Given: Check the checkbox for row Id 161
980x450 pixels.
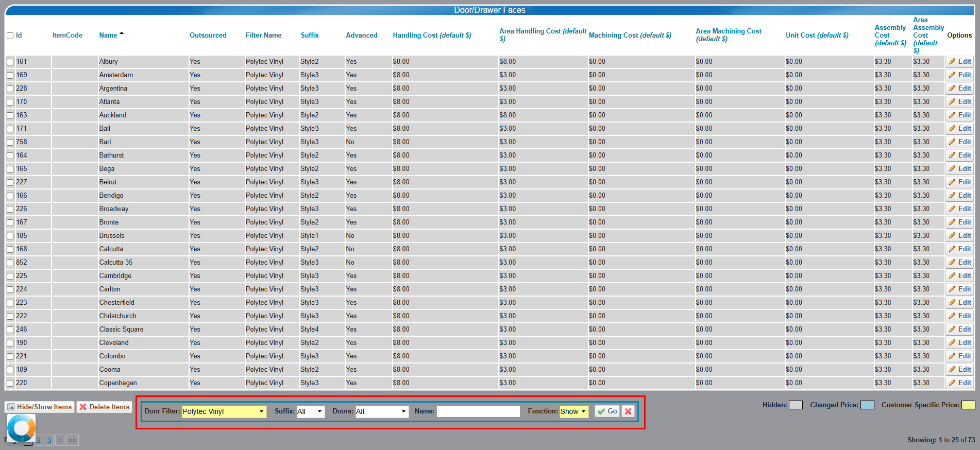Looking at the screenshot, I should point(10,62).
